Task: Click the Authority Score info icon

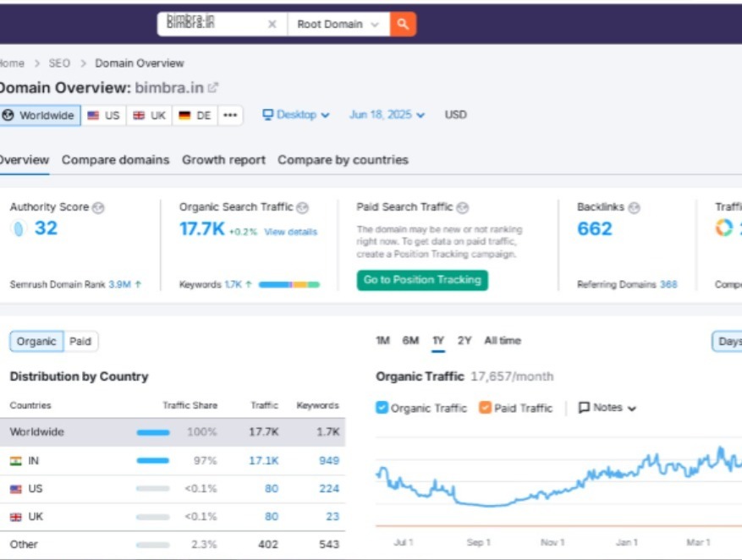Action: (x=98, y=207)
